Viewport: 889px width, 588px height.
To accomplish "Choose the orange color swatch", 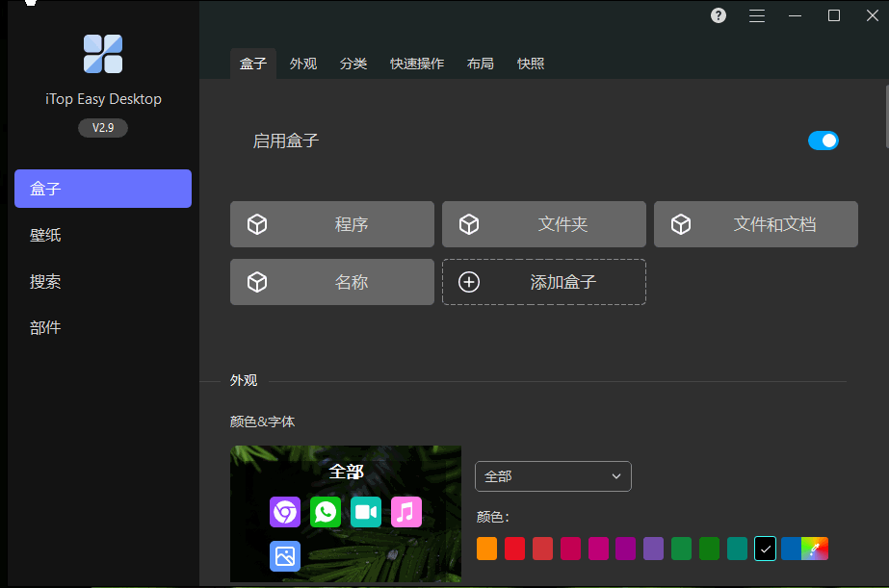I will (x=487, y=549).
